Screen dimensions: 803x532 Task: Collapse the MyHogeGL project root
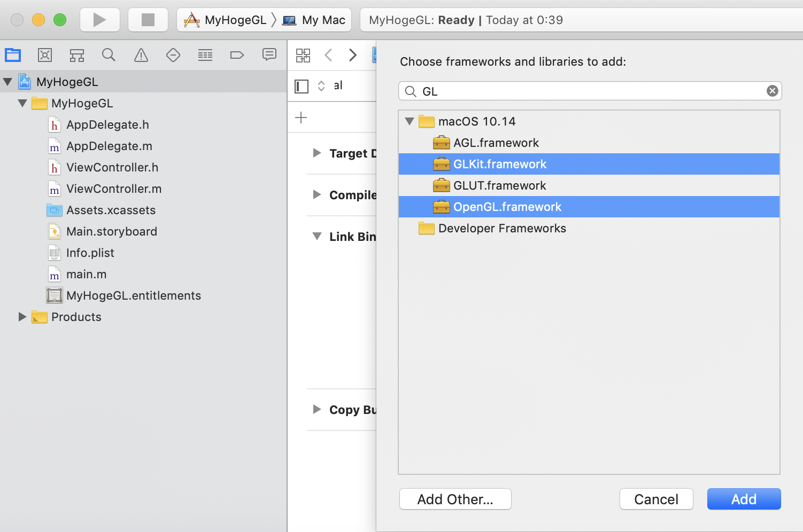pyautogui.click(x=8, y=82)
